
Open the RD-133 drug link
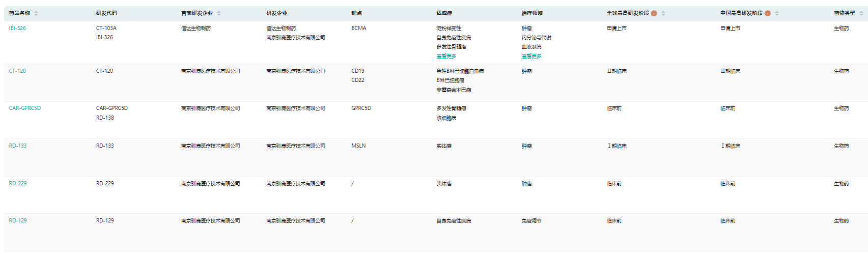[18, 146]
